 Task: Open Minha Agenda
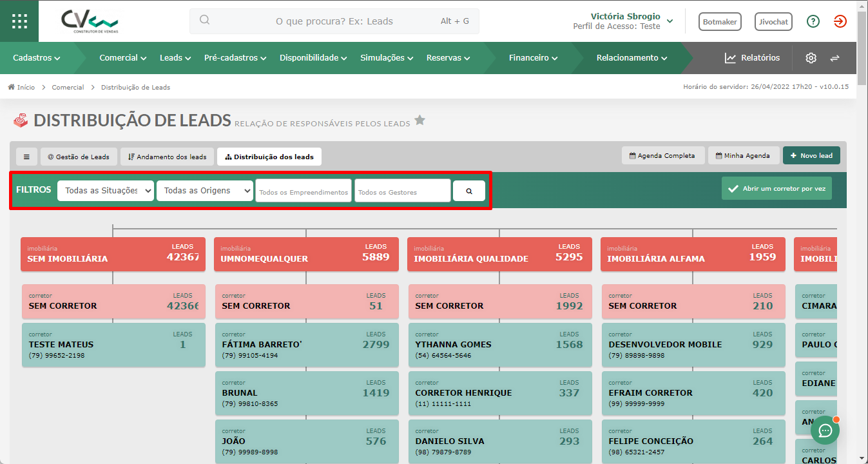coord(742,155)
